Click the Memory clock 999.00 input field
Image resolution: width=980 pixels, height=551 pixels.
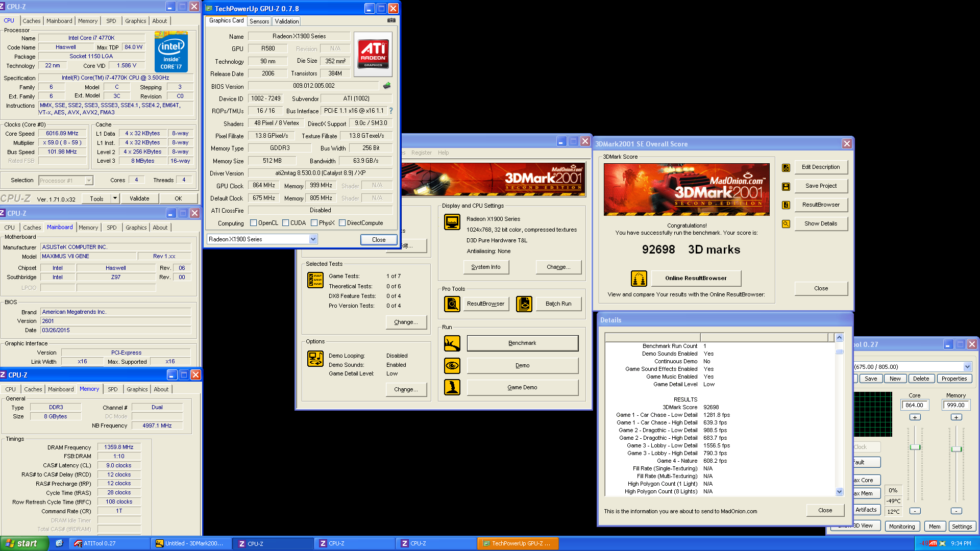tap(955, 406)
